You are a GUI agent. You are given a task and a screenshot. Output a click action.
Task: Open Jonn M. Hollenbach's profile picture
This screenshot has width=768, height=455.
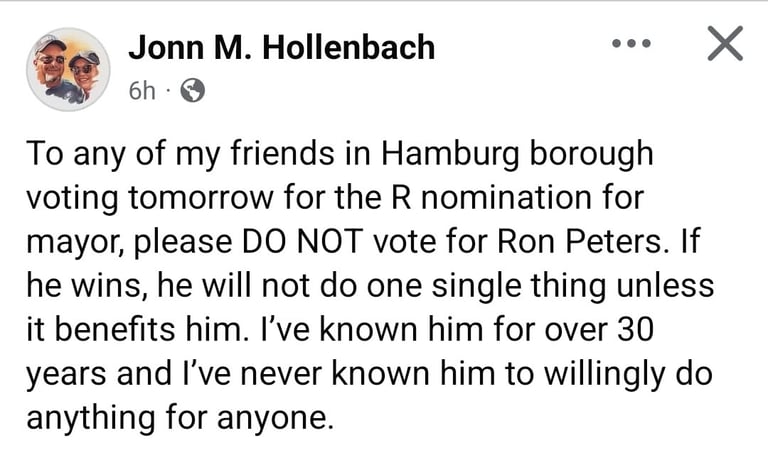67,69
